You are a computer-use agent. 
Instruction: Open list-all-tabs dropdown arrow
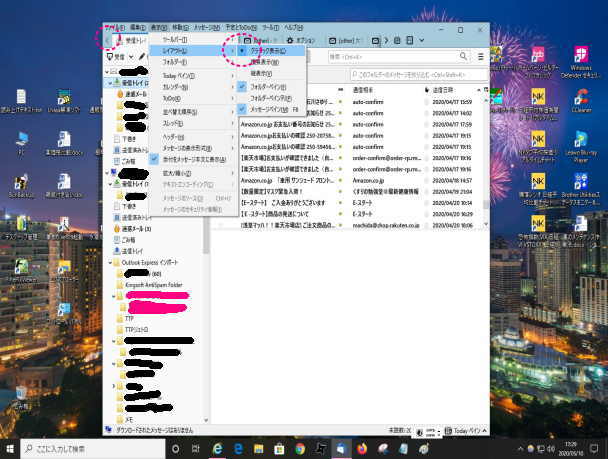422,40
